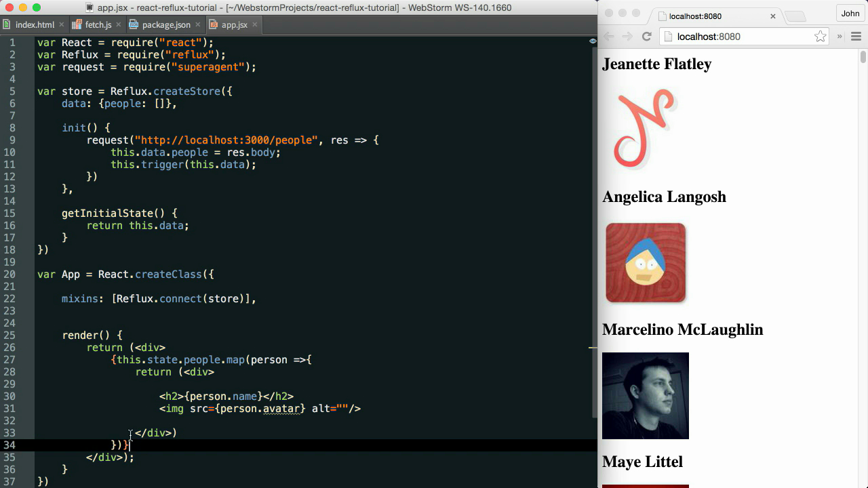Click Angelica Langosh's avatar image
Screen dimensions: 868x488
[646, 263]
